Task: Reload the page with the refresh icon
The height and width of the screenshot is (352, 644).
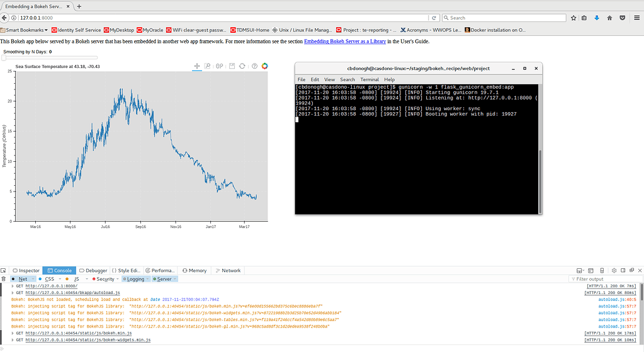Action: pyautogui.click(x=434, y=18)
